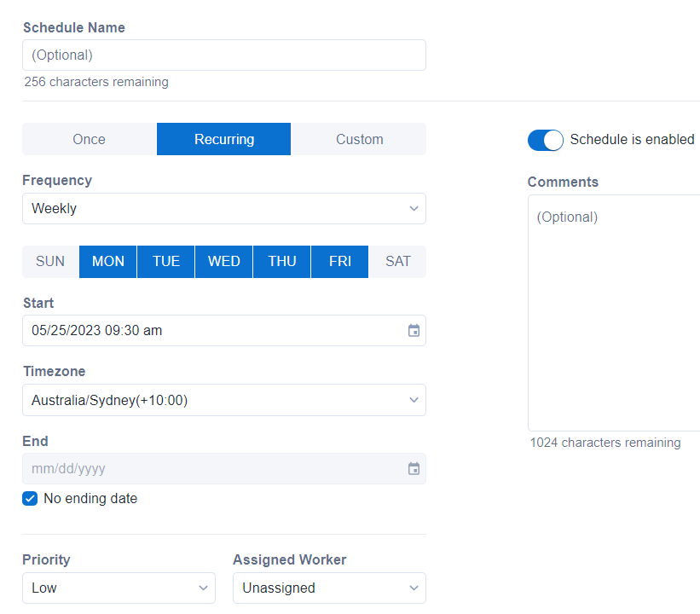Click inside the Schedule Name field
The image size is (700, 614).
[224, 55]
